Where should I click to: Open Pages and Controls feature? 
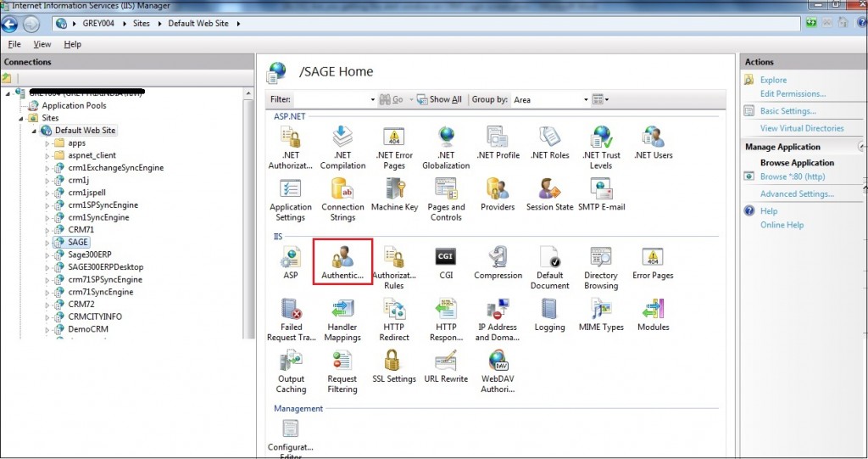click(x=446, y=199)
